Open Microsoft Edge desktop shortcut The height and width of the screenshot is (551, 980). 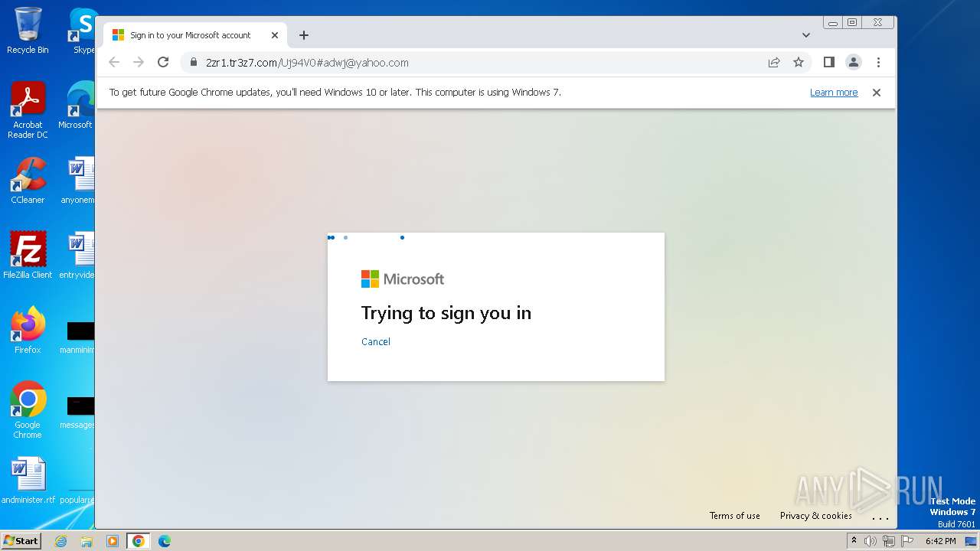point(77,106)
